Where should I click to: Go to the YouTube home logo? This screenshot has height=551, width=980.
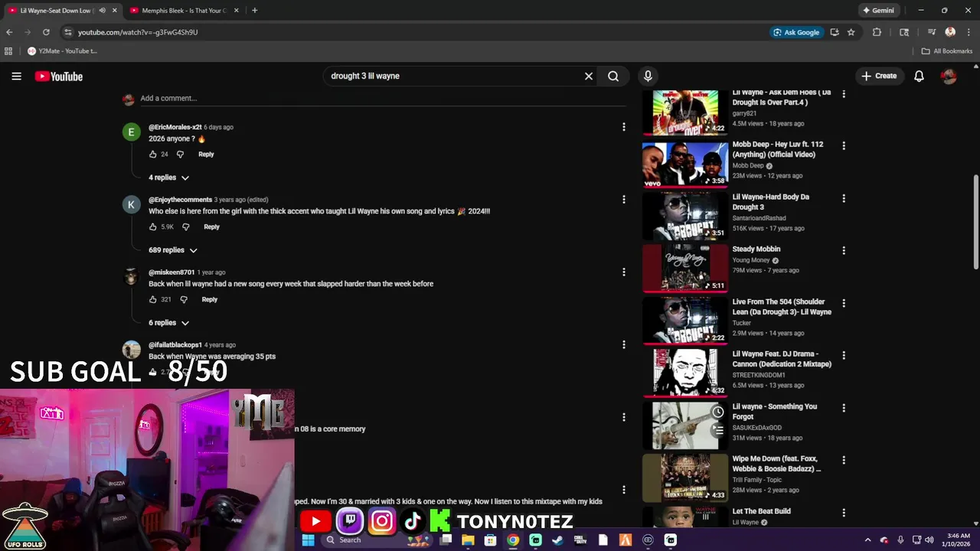(58, 76)
